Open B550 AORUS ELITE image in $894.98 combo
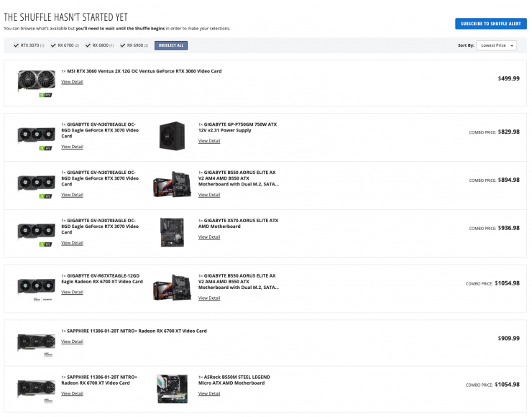Screen dimensions: 532x417 click(x=172, y=184)
